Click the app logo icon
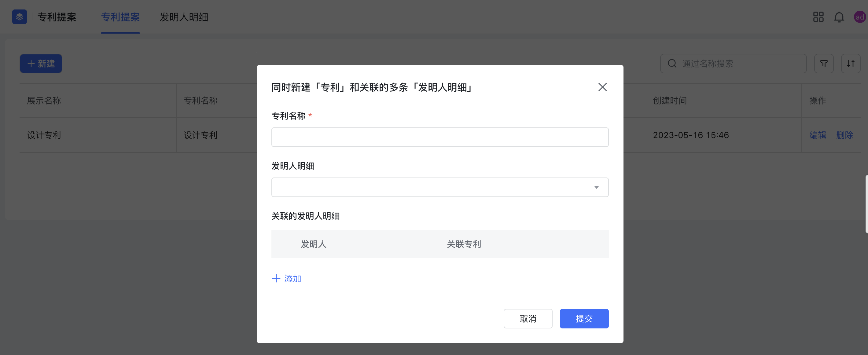Screen dimensions: 868x355 [x=20, y=17]
